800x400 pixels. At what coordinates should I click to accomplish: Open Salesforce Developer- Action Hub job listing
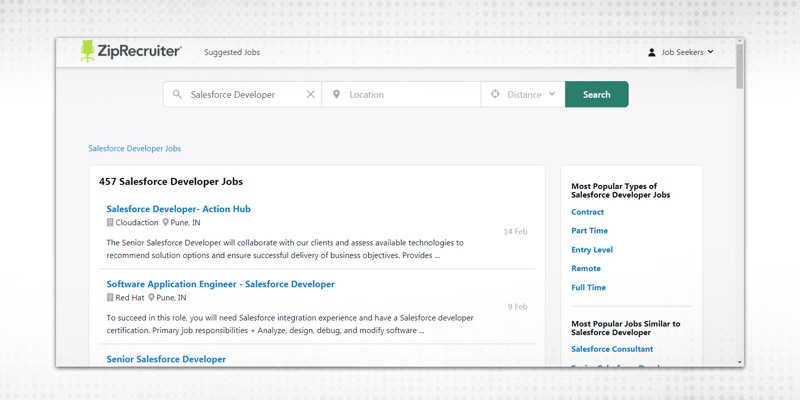tap(178, 209)
